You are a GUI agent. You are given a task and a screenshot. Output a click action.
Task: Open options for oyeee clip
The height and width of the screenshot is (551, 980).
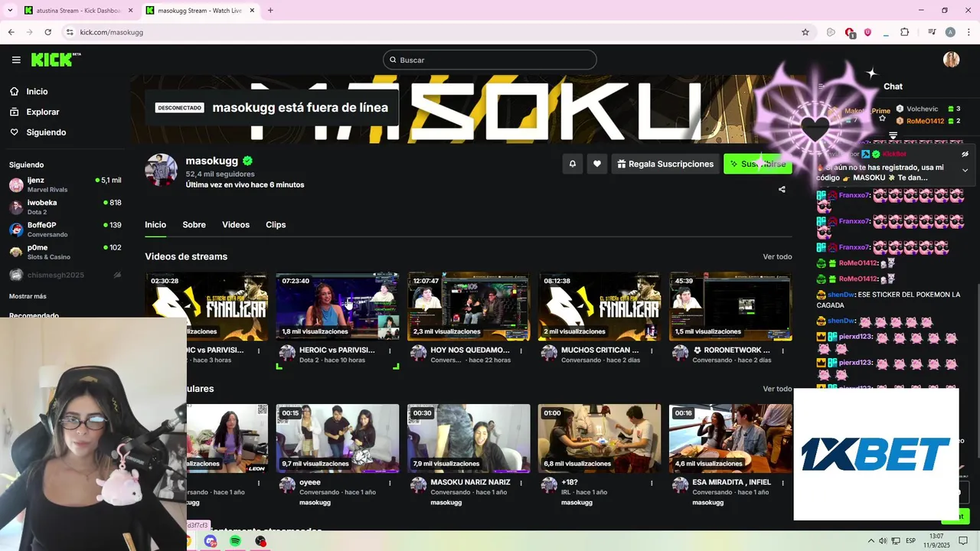pos(390,484)
